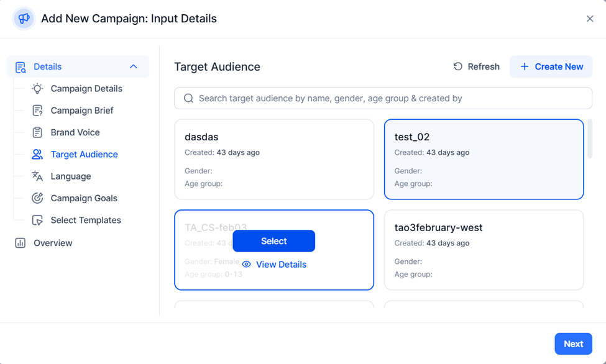This screenshot has width=606, height=364.
Task: Choose the dasdas audience card
Action: point(274,159)
